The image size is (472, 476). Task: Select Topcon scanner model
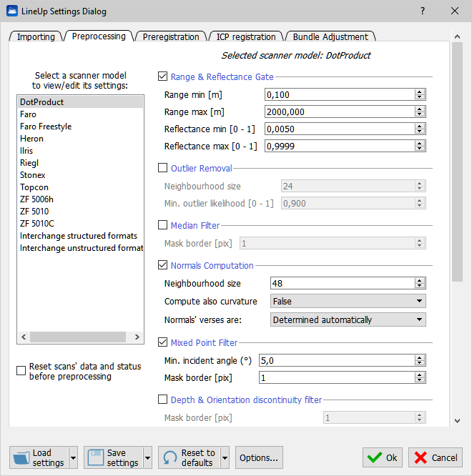80,187
